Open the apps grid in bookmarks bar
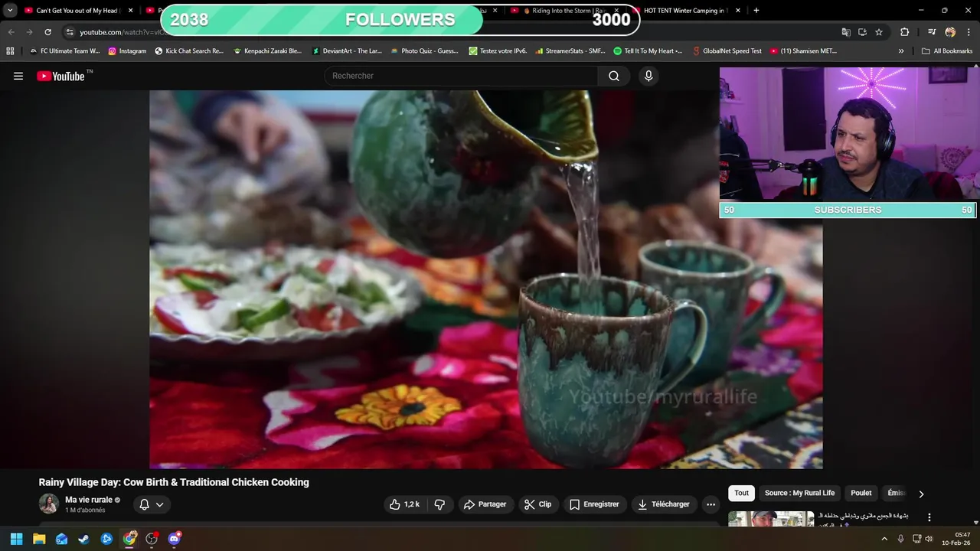Viewport: 980px width, 551px height. (10, 51)
